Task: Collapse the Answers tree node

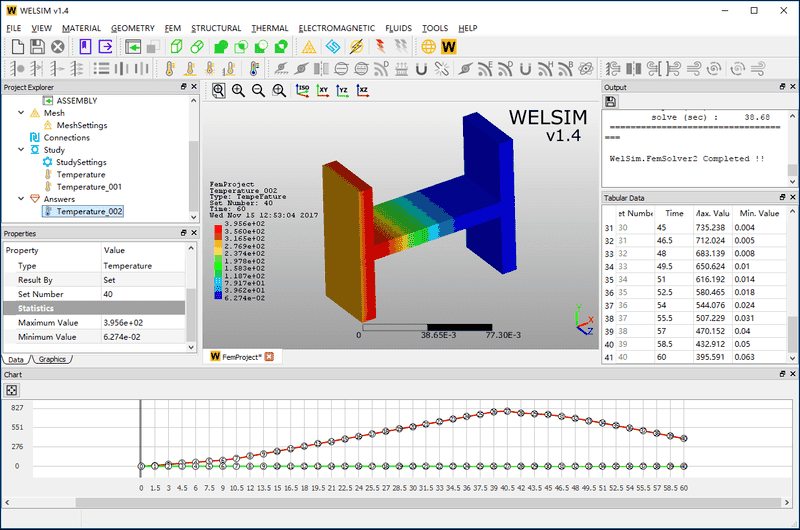Action: point(20,198)
